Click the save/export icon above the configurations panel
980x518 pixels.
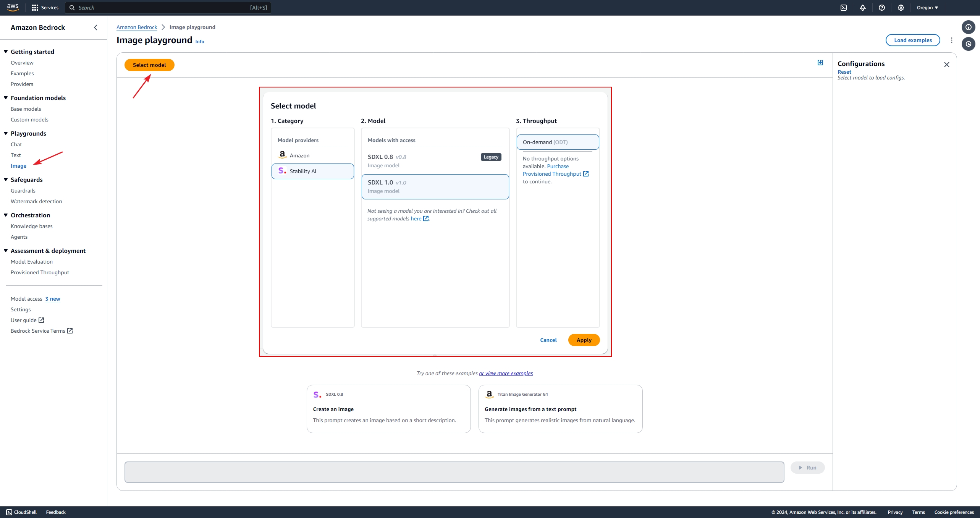820,63
